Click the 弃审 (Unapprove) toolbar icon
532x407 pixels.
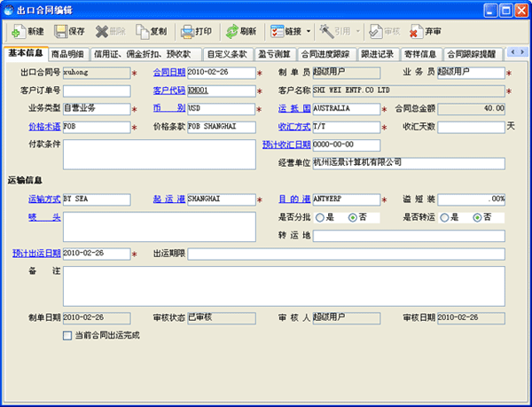pyautogui.click(x=417, y=32)
